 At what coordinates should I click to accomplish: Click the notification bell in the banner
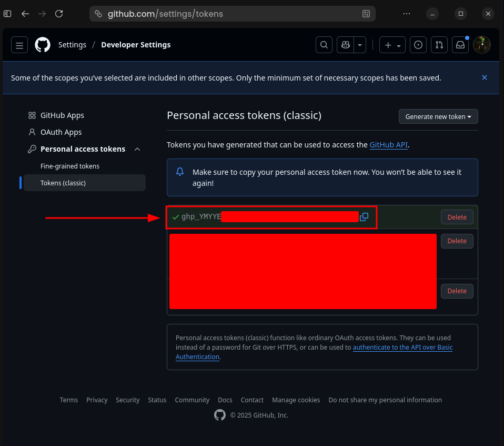click(x=179, y=172)
